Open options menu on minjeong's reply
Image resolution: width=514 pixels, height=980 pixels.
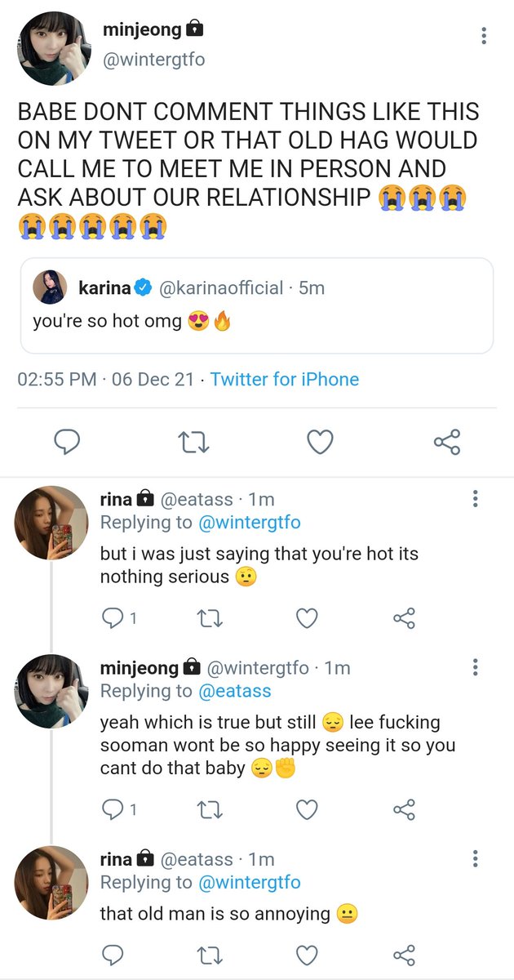coord(476,667)
